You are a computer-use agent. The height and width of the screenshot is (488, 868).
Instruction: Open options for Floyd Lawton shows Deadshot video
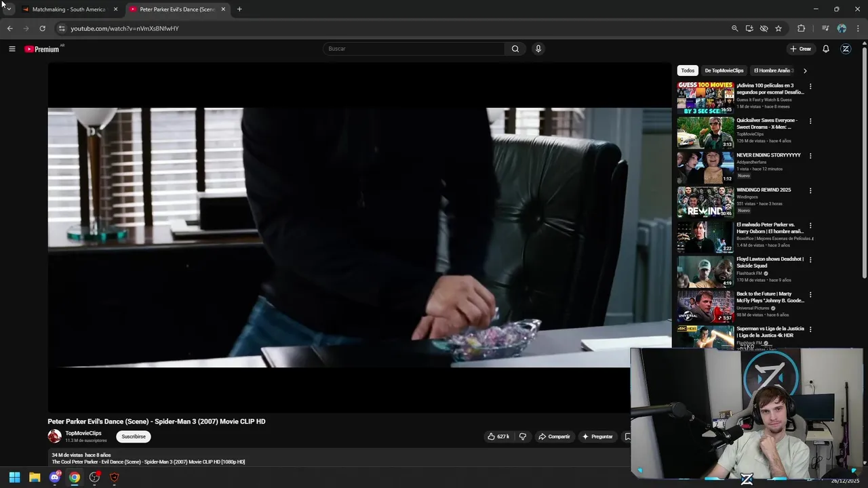pos(810,260)
